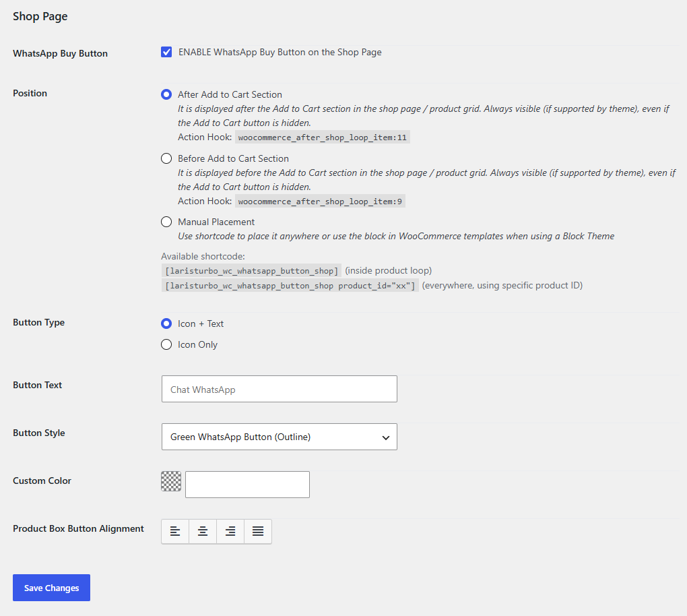This screenshot has height=616, width=687.
Task: Choose After Add to Cart Section position
Action: pyautogui.click(x=166, y=94)
